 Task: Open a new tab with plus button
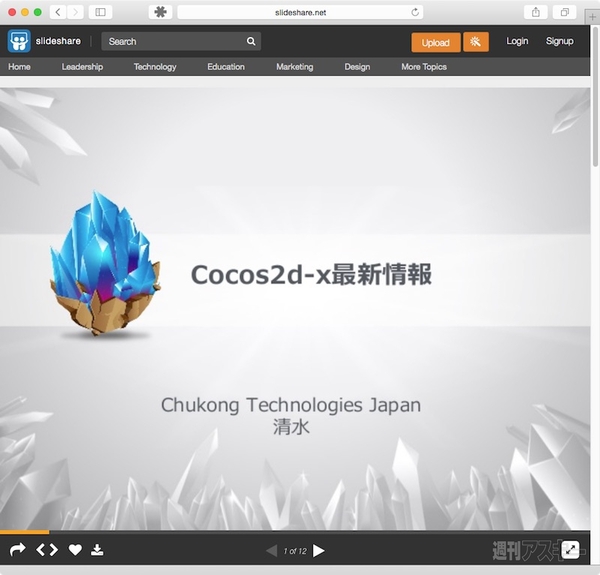click(592, 17)
